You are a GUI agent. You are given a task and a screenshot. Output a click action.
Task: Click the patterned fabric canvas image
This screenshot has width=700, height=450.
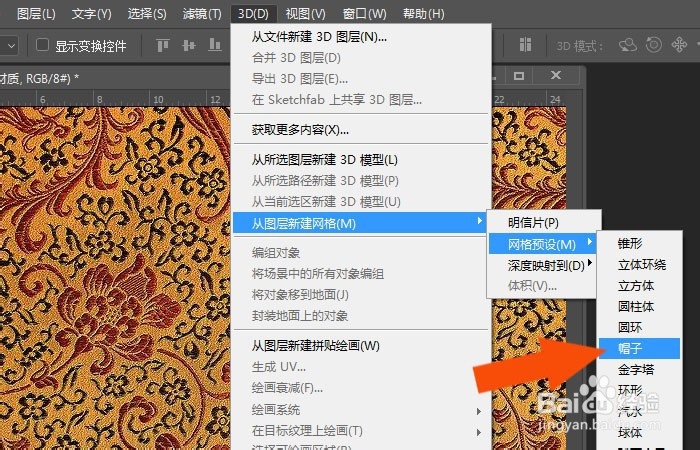[x=115, y=278]
